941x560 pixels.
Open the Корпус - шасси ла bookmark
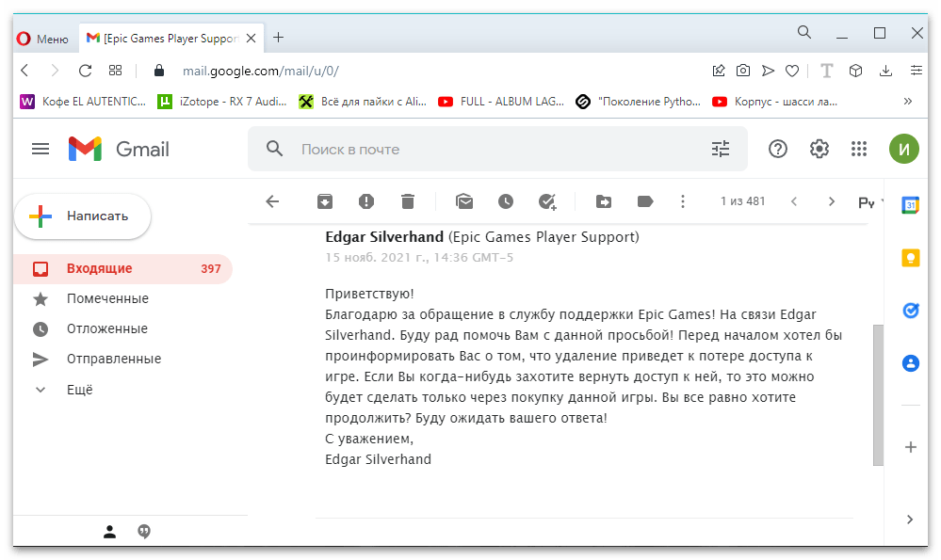pos(775,102)
